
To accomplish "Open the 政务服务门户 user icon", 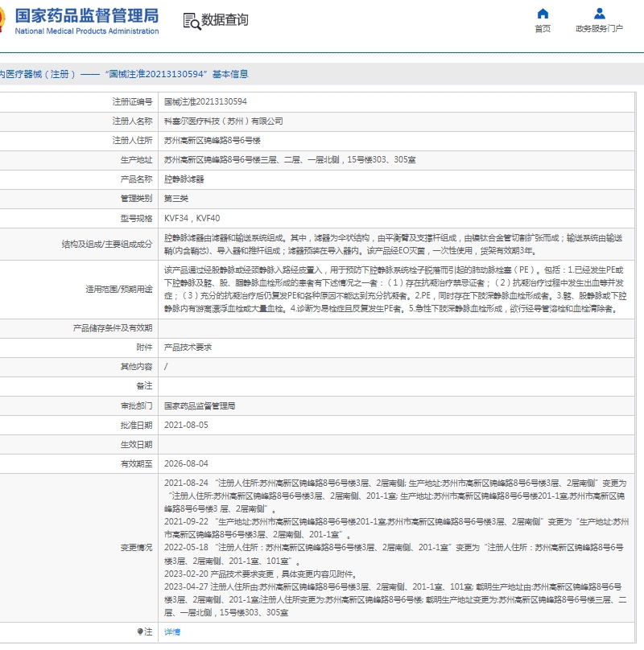I will [599, 14].
